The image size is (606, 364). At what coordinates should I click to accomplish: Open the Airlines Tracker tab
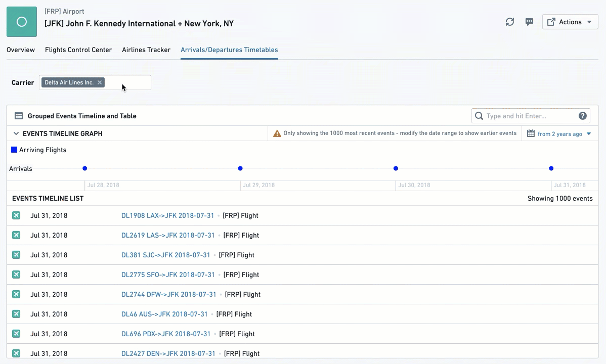[x=146, y=50]
